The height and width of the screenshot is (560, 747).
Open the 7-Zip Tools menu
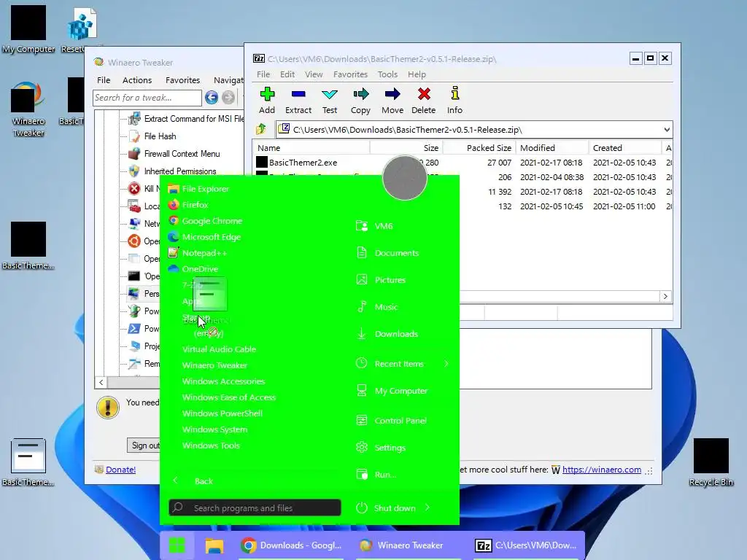pos(387,74)
